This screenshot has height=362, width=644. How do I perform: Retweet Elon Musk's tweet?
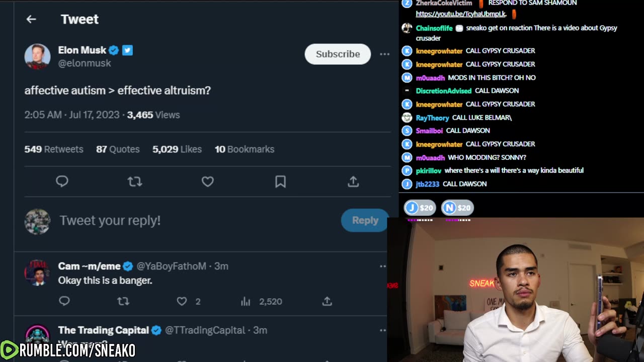[135, 182]
